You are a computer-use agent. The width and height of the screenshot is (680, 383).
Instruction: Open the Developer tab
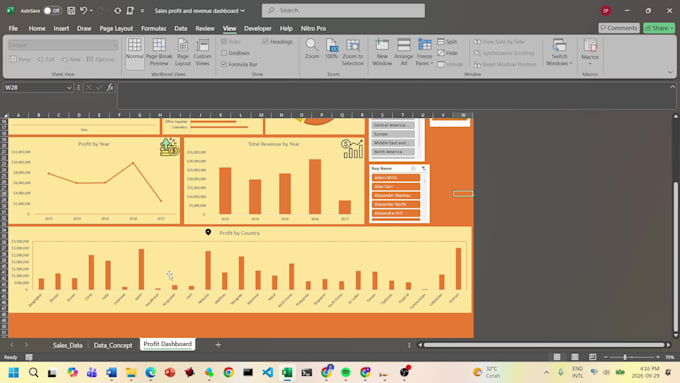[258, 28]
